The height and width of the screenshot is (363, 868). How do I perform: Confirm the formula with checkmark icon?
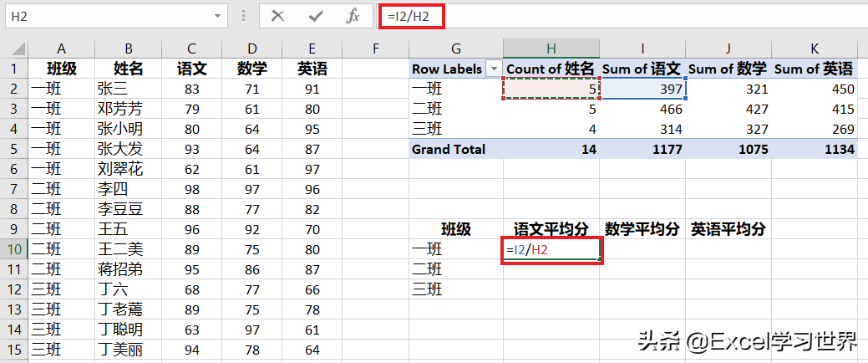(316, 16)
